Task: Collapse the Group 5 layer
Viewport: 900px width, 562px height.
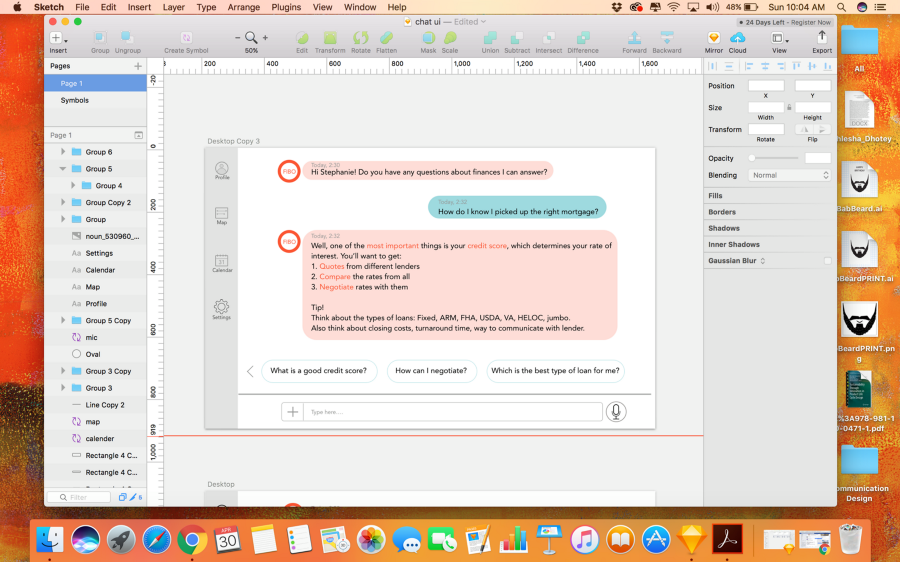Action: point(63,169)
